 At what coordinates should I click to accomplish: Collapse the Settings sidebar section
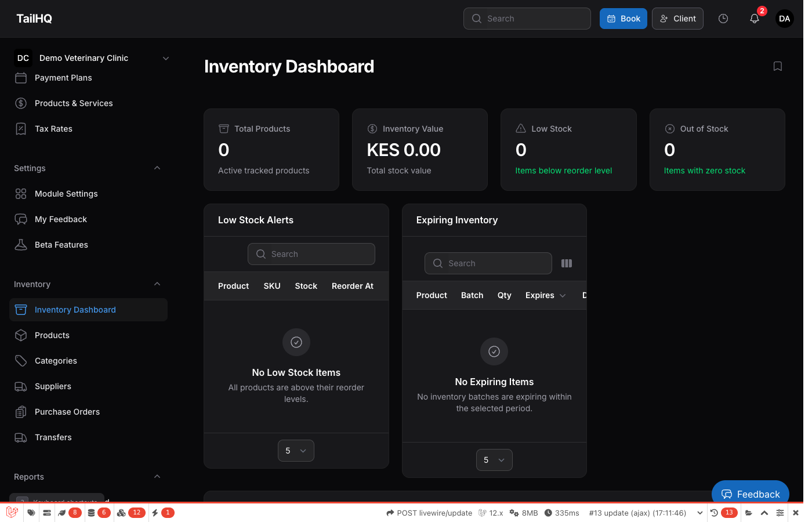pyautogui.click(x=157, y=168)
